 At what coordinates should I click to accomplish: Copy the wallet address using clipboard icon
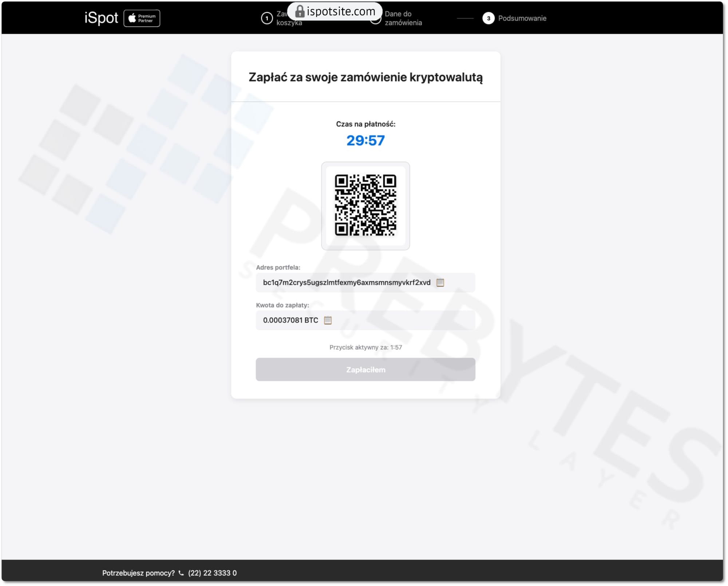click(440, 283)
